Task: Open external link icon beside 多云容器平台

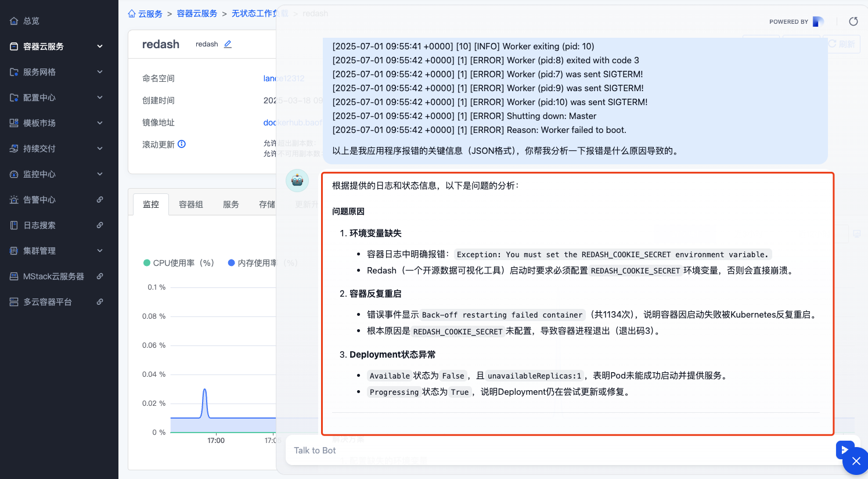Action: coord(100,302)
